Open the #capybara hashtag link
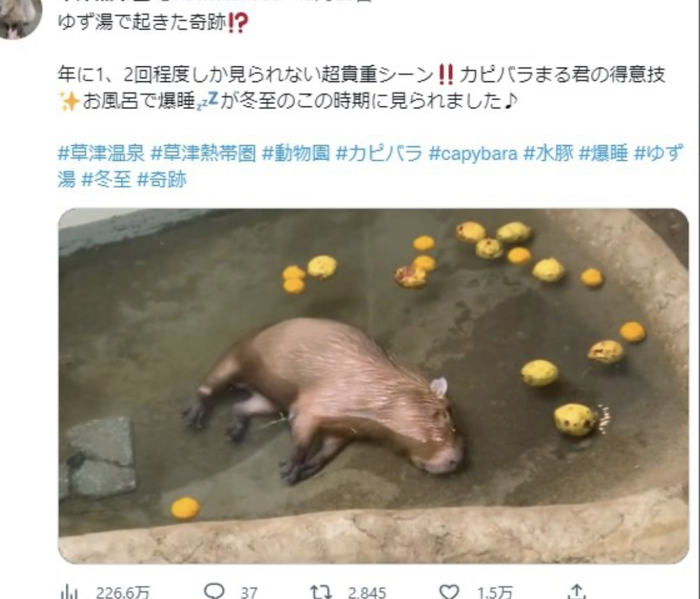 click(473, 153)
